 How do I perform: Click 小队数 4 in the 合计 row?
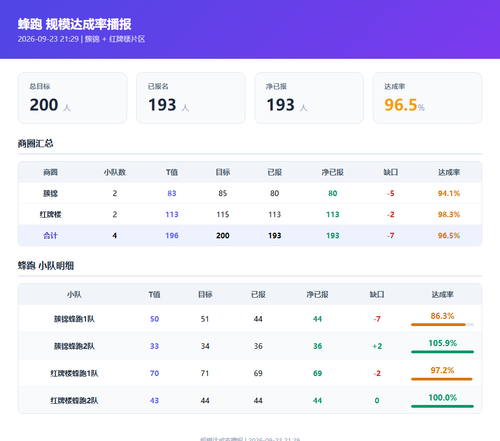(x=114, y=236)
